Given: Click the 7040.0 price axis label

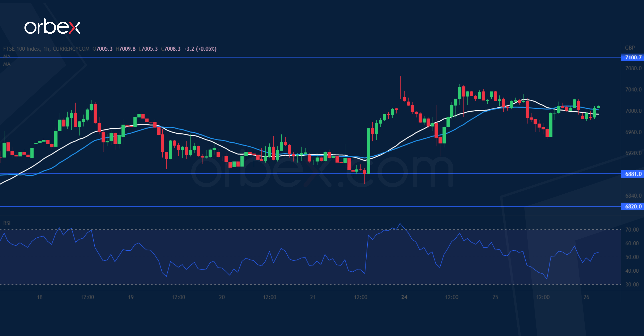Looking at the screenshot, I should pos(633,90).
